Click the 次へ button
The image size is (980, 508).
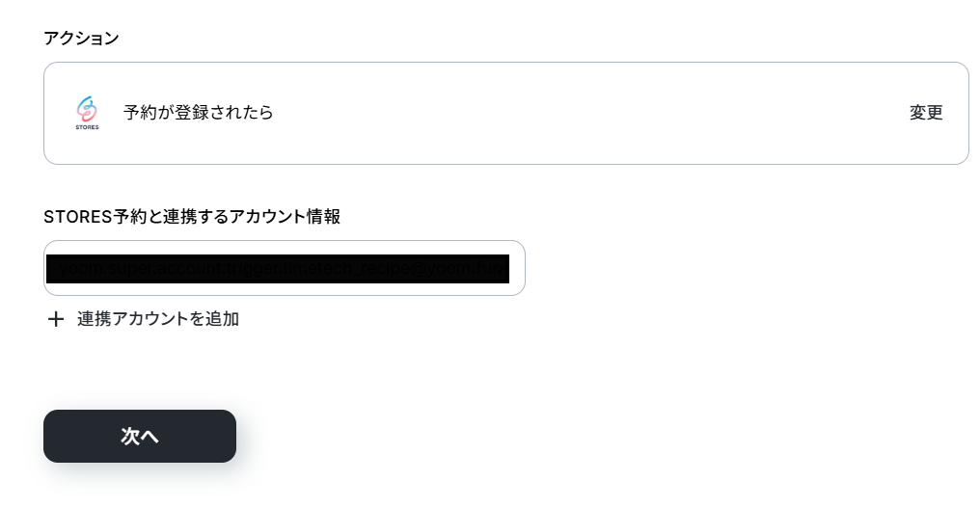140,436
